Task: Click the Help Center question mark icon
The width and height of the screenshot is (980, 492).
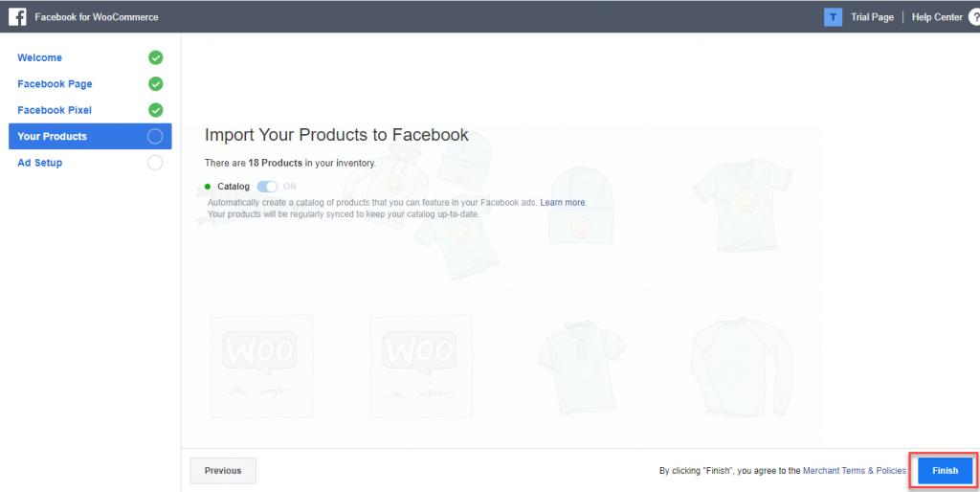Action: (x=974, y=17)
